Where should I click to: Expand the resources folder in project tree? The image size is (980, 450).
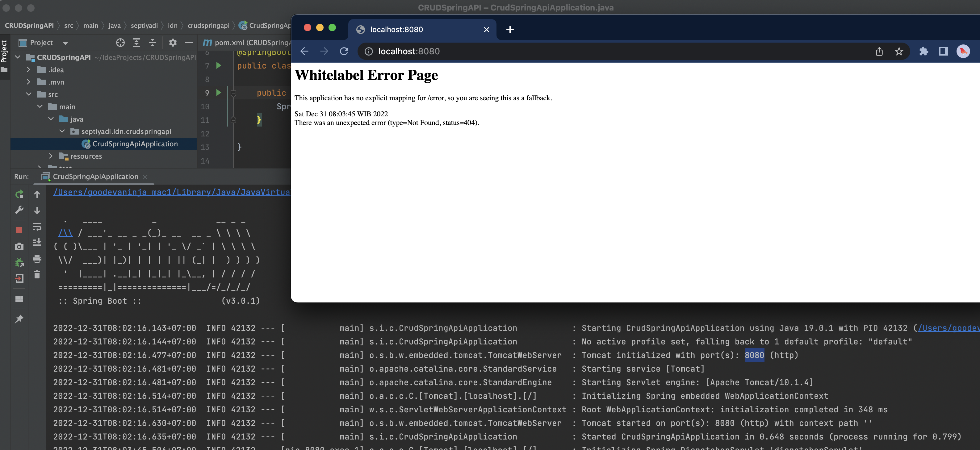[x=51, y=156]
